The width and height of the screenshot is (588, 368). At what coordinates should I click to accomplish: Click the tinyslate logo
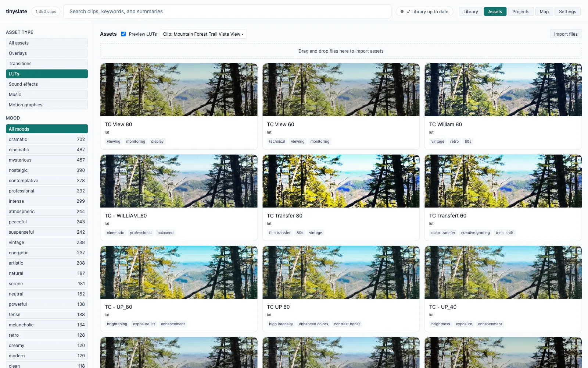17,11
